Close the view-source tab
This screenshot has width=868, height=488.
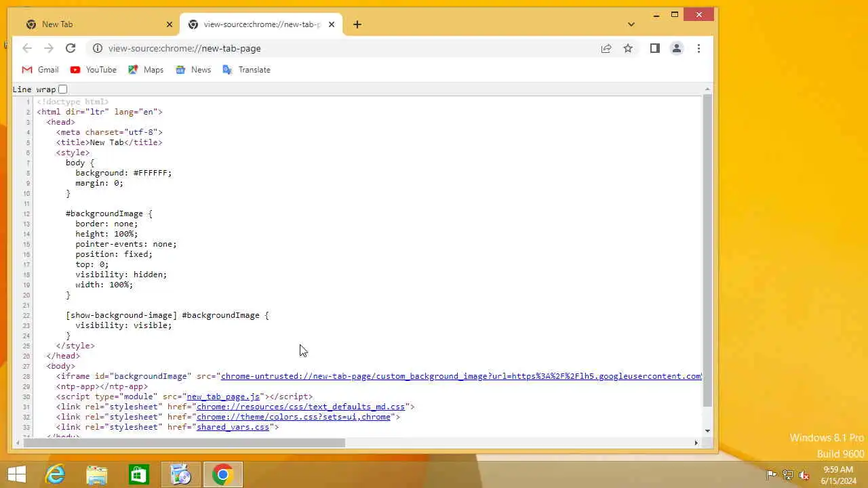tap(332, 24)
